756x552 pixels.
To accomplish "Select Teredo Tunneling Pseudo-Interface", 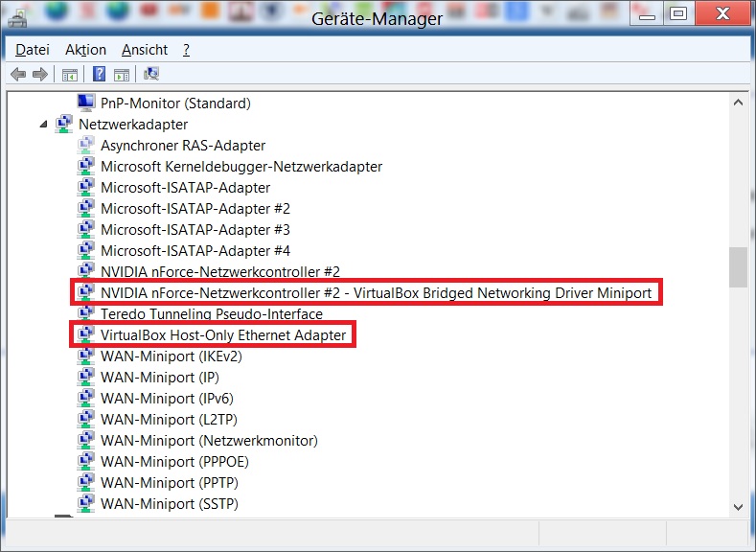I will pyautogui.click(x=211, y=313).
